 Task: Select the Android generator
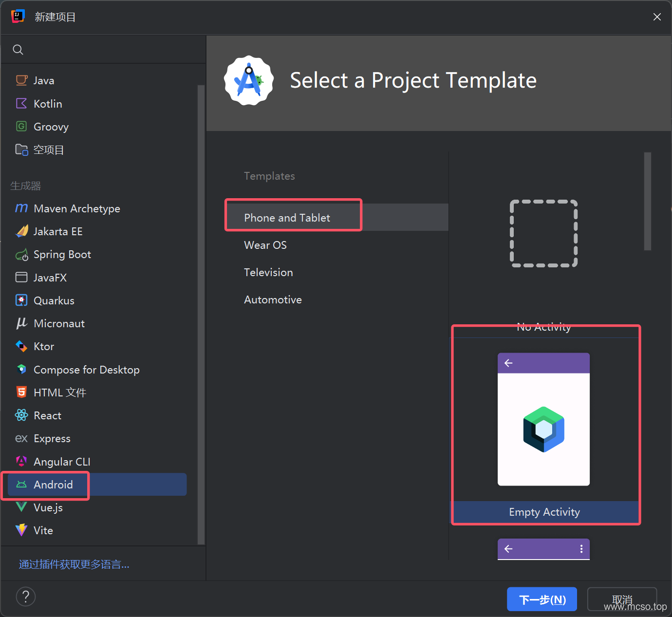pyautogui.click(x=97, y=484)
